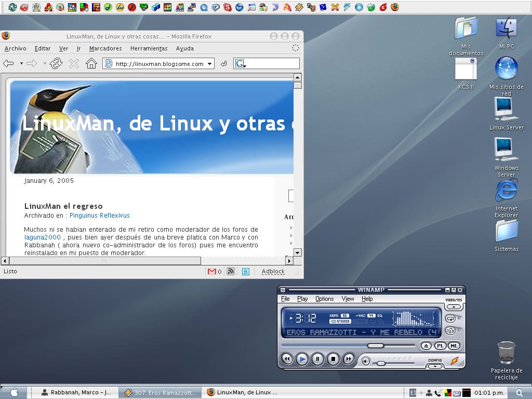The image size is (532, 399).
Task: Expand the URL bar history dropdown
Action: tap(210, 64)
